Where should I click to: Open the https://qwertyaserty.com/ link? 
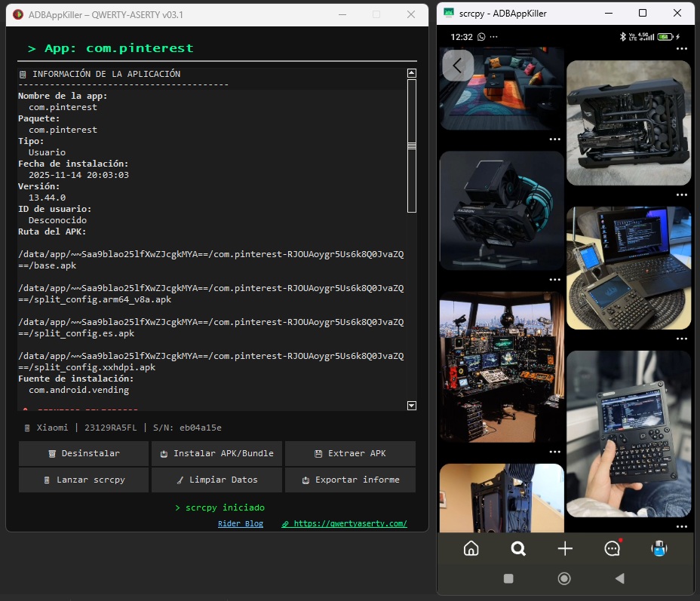(x=344, y=523)
